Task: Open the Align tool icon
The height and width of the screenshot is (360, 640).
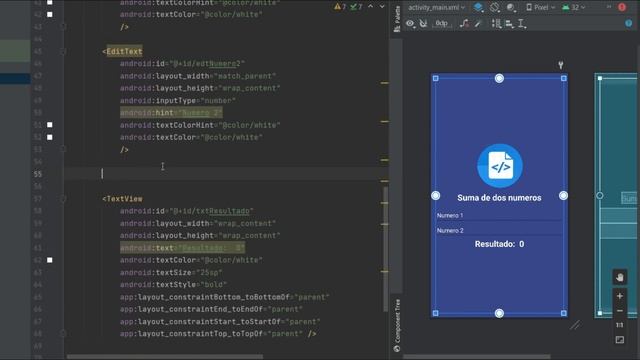Action: pyautogui.click(x=509, y=24)
